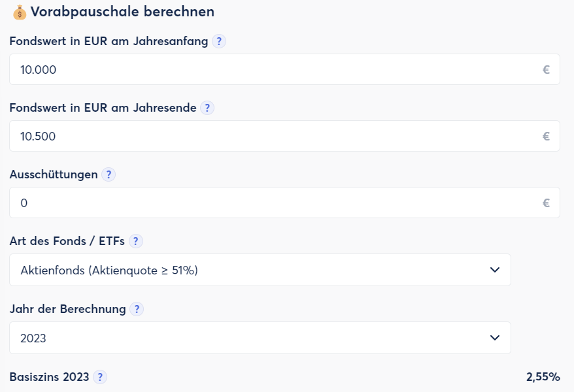
Task: Open help for Fondswert am Jahresende
Action: [207, 108]
